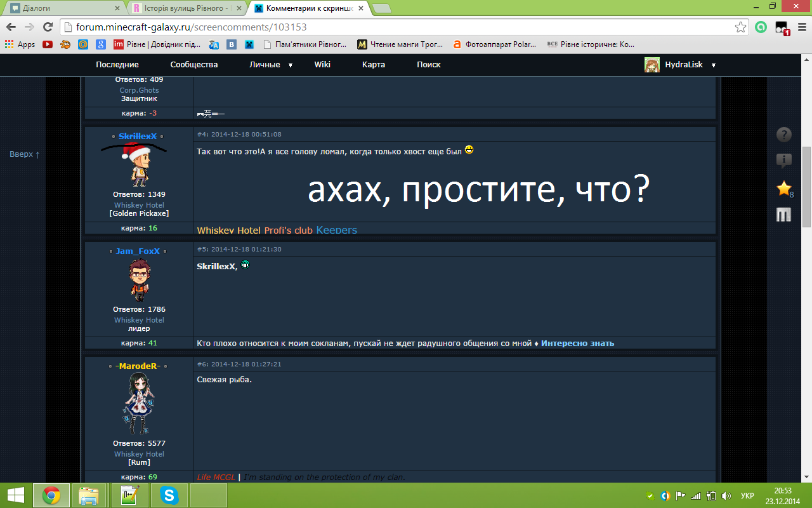Open the Пам'ятники Рівног... bookmark
The width and height of the screenshot is (812, 508).
(x=305, y=44)
